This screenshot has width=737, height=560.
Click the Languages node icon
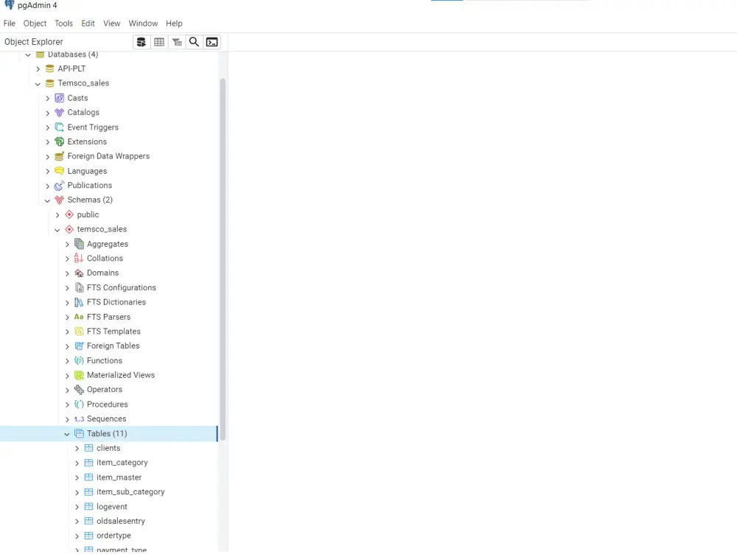pyautogui.click(x=59, y=170)
